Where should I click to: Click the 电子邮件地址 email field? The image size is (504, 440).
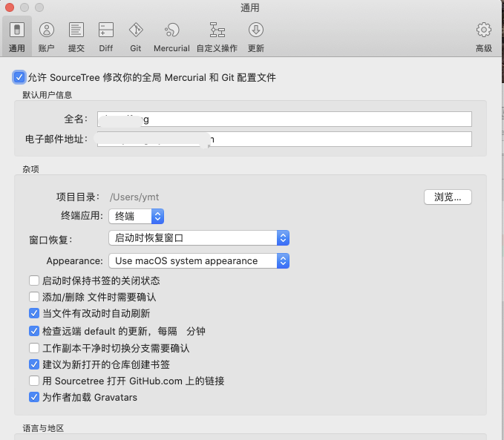coord(284,139)
